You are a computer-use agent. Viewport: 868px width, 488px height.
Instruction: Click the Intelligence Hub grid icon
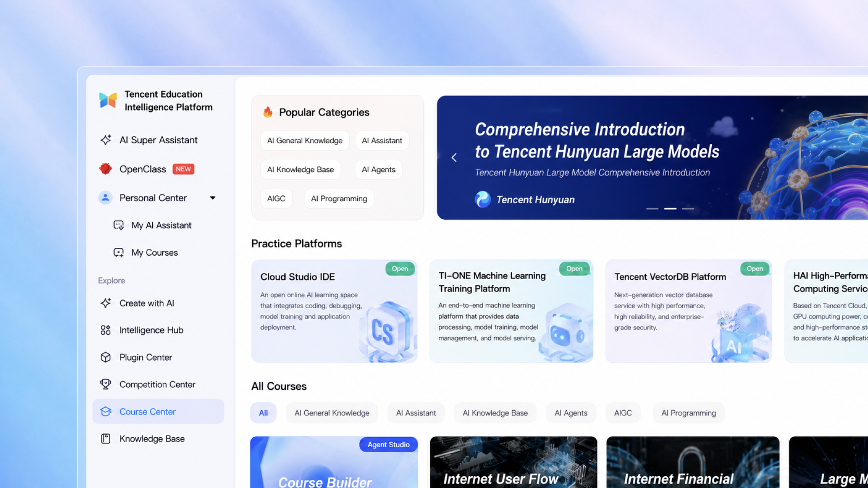point(105,330)
